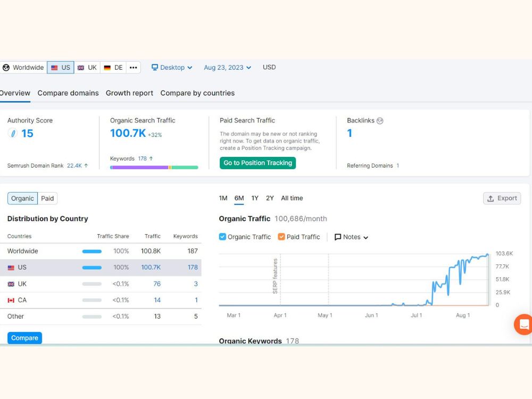Click US traffic value 100.7K
Image resolution: width=532 pixels, height=399 pixels.
click(151, 268)
